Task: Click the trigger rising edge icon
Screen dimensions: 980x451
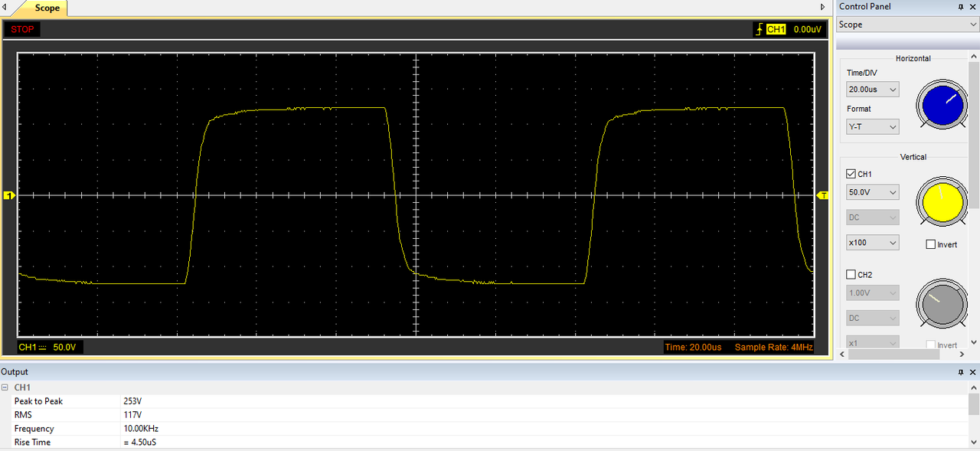Action: pos(759,29)
